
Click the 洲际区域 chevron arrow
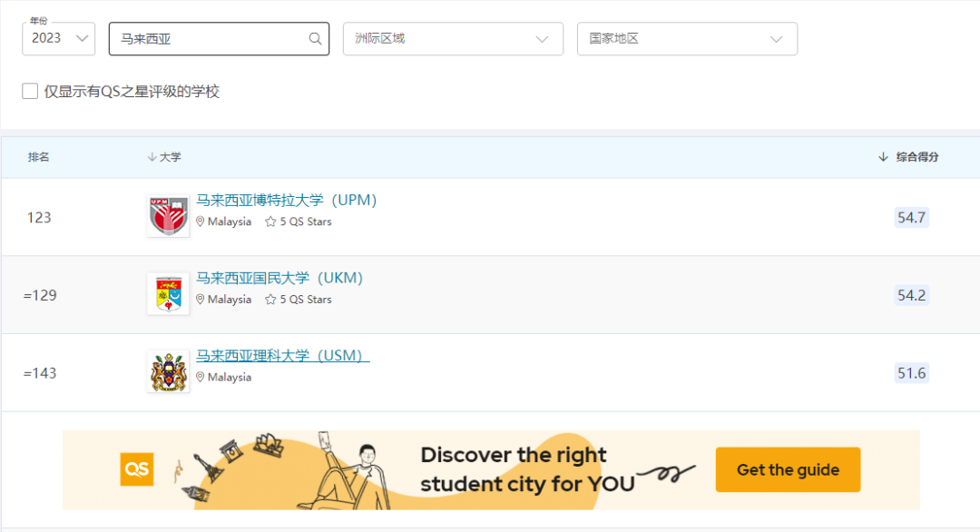click(542, 39)
